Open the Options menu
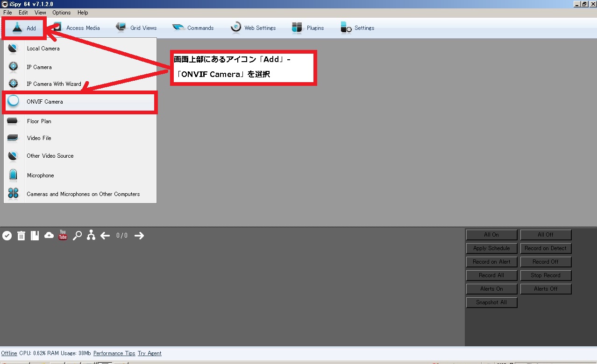597x364 pixels. click(62, 13)
